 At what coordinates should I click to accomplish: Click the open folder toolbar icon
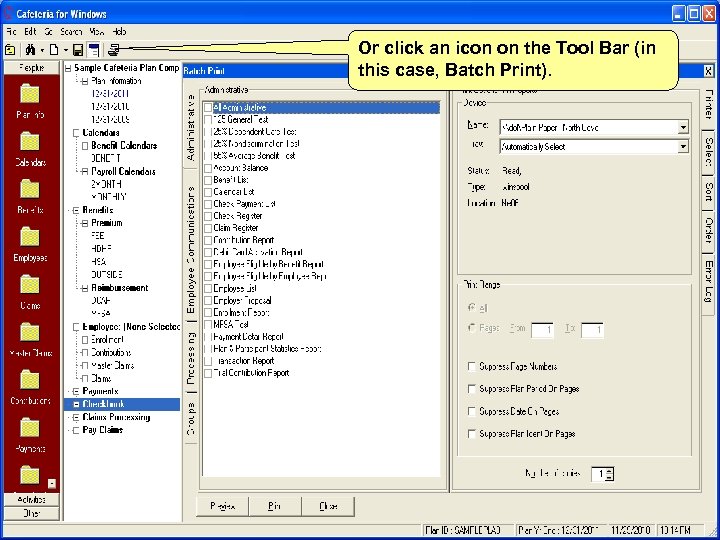10,50
